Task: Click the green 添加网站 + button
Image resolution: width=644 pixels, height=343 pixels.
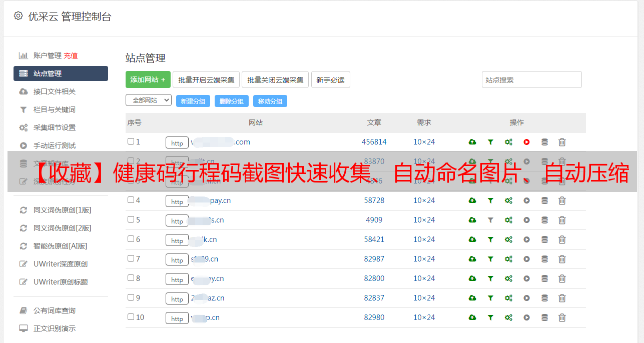Action: click(x=148, y=79)
